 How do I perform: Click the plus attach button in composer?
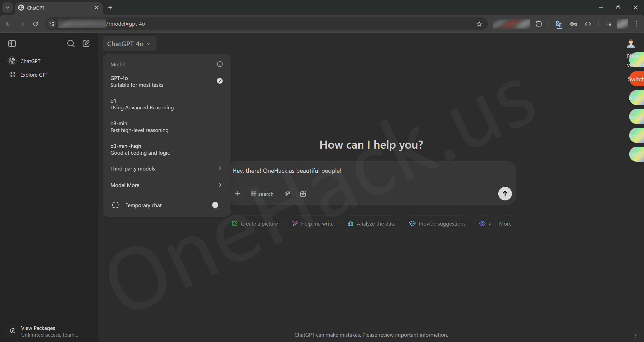click(238, 194)
